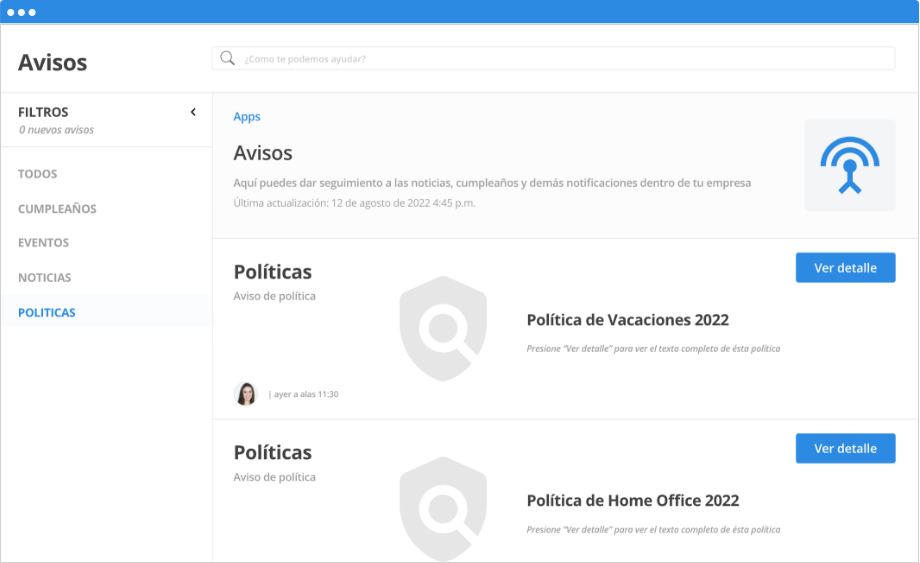The width and height of the screenshot is (920, 563).
Task: Click the Avisos broadcast antenna icon
Action: [x=850, y=165]
